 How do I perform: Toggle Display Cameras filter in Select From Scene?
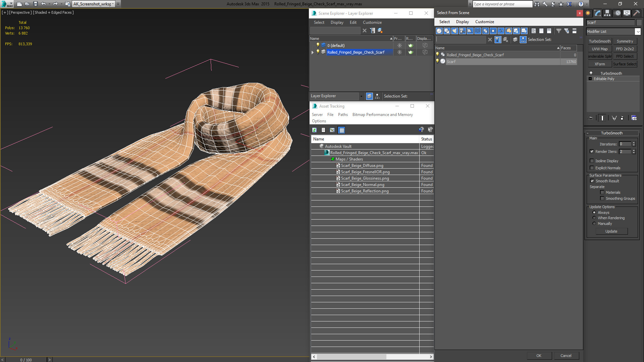pos(462,31)
